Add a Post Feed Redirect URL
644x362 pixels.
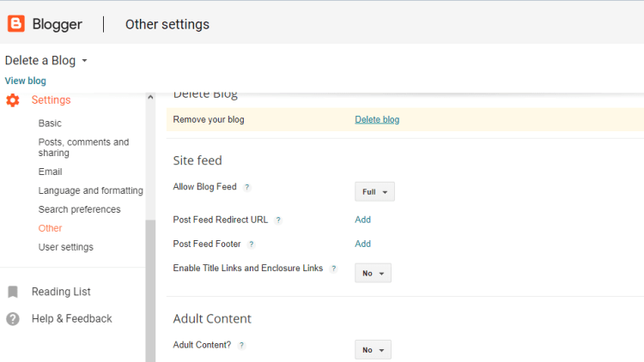pos(363,220)
